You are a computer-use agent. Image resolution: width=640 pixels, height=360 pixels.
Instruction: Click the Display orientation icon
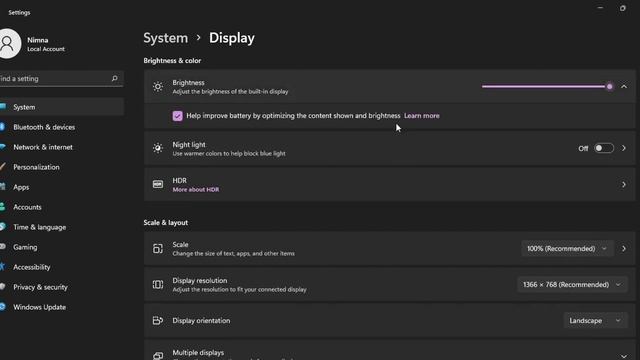coord(158,320)
